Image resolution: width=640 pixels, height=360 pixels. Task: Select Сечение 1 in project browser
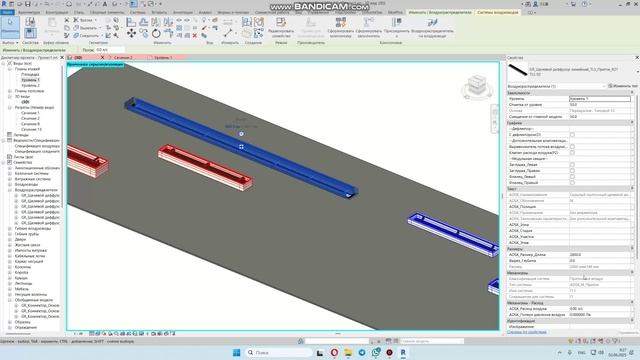coord(30,113)
